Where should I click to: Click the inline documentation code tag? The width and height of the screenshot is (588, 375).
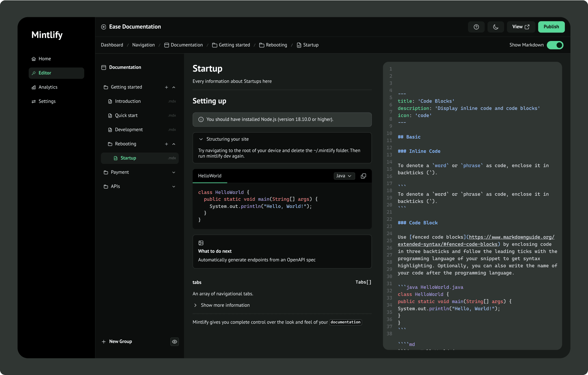[346, 322]
